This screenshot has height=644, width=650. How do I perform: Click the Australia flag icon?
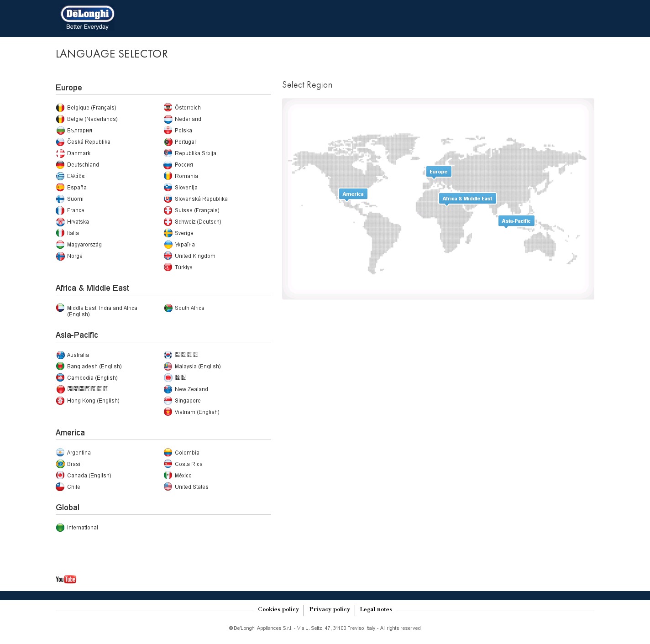tap(60, 355)
